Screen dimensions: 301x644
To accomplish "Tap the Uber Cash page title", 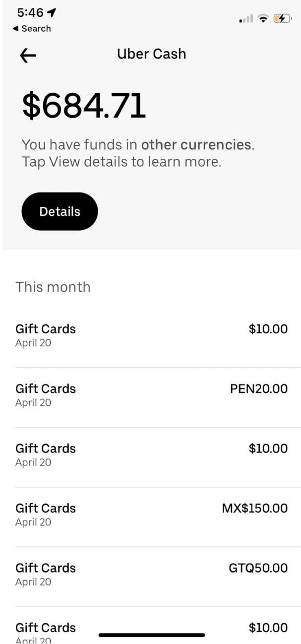I will coord(151,54).
